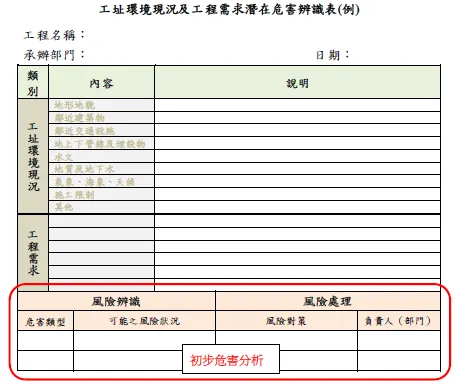Select the vertical 工址環境現況 category cell
Viewport: 465px width, 386px height.
(x=33, y=156)
